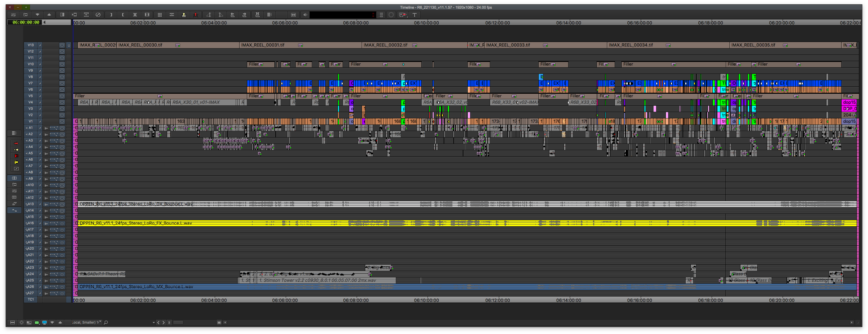Click the 06:00:00:00 timecode field
This screenshot has width=868, height=334.
[x=26, y=22]
